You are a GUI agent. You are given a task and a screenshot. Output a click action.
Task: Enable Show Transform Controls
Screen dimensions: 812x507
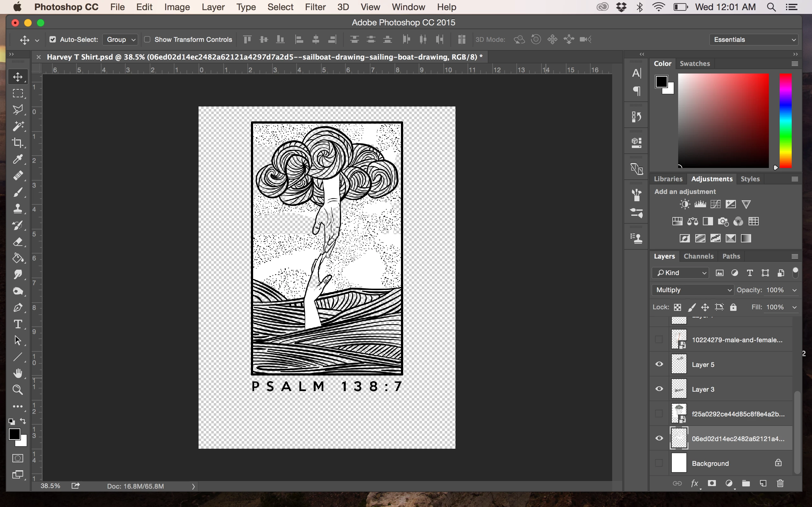147,40
